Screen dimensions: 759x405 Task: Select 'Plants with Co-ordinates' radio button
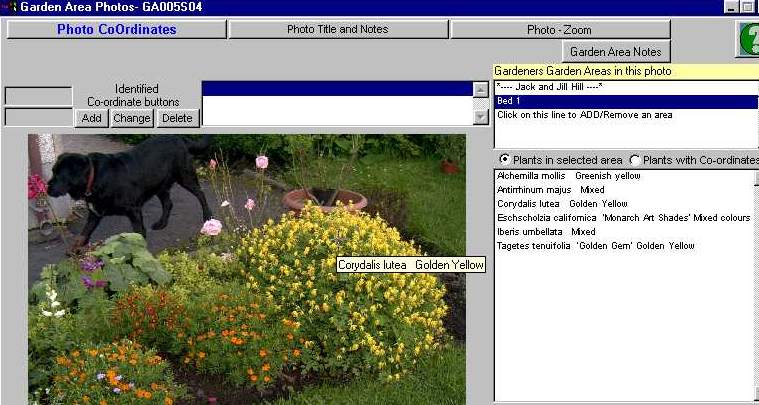(635, 159)
